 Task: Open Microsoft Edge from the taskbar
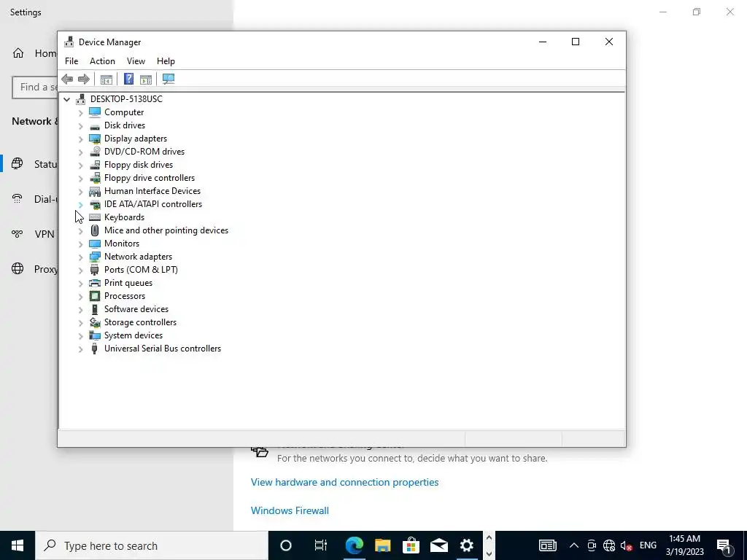[x=354, y=545]
